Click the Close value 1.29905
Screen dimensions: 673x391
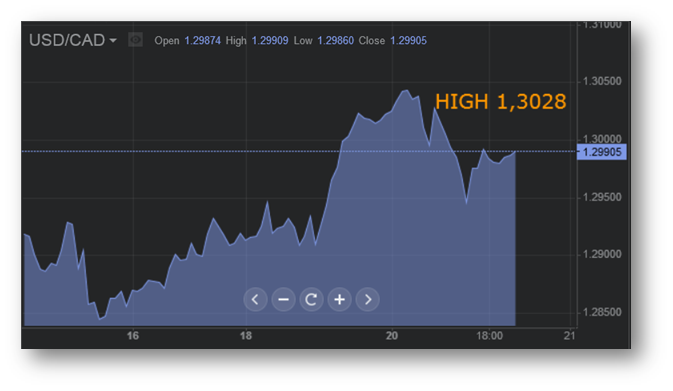(409, 41)
